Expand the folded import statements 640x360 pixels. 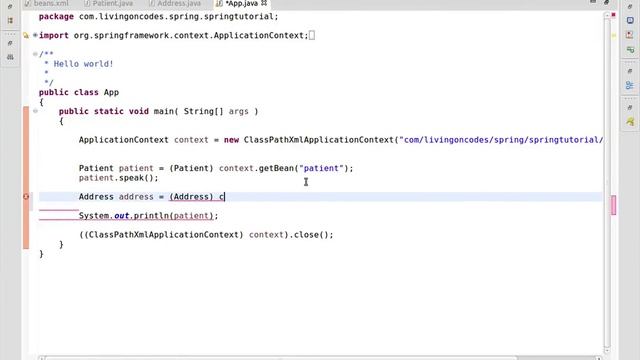tap(35, 36)
